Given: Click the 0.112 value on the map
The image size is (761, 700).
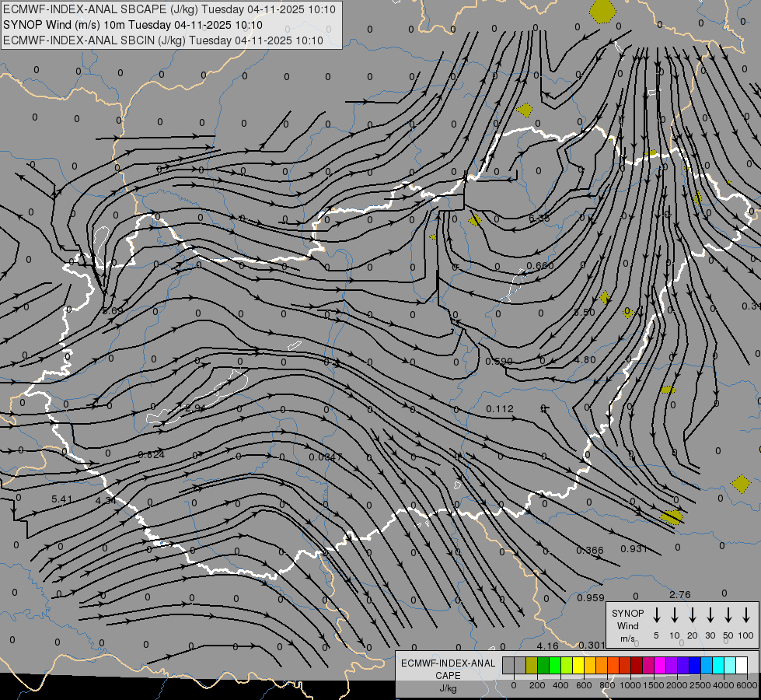Looking at the screenshot, I should coord(500,409).
